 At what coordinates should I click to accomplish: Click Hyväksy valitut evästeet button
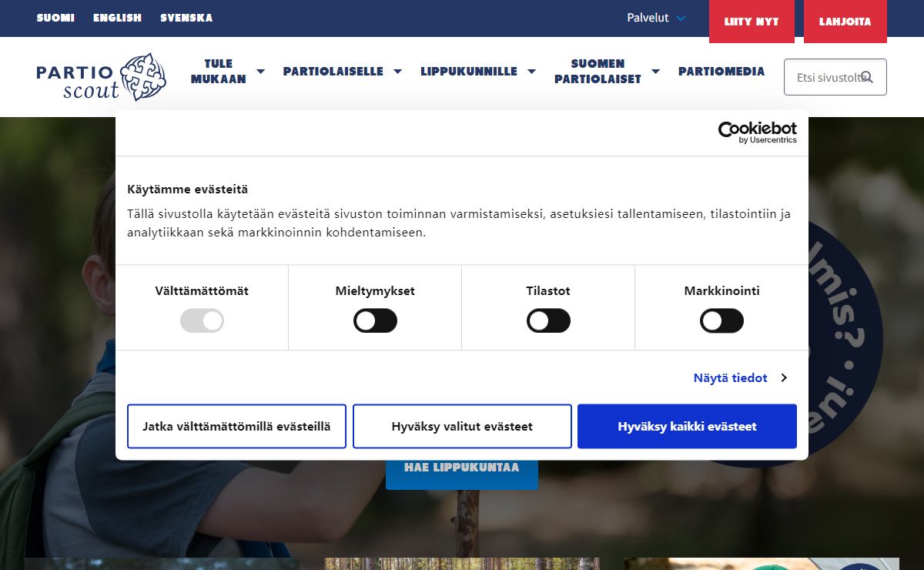pyautogui.click(x=462, y=426)
